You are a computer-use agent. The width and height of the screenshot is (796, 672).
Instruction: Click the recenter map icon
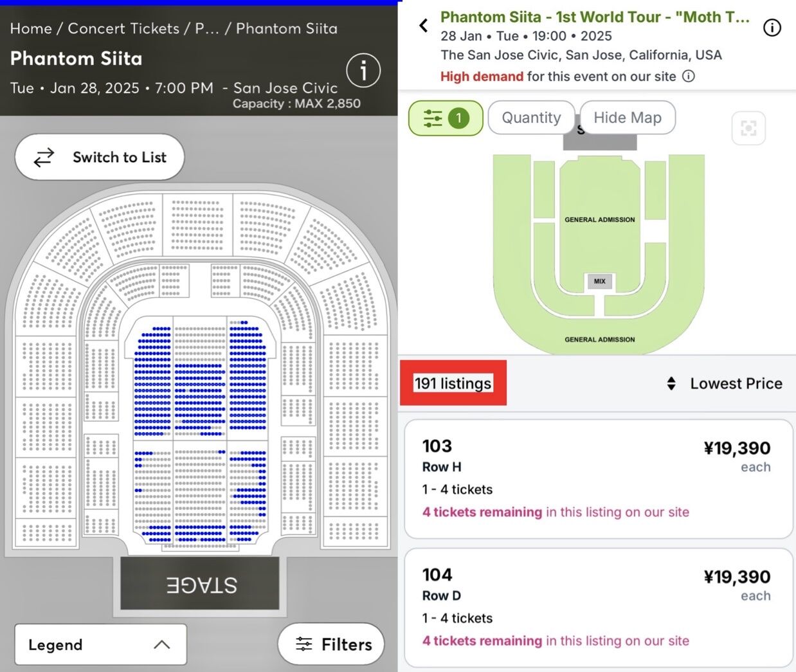pos(748,128)
